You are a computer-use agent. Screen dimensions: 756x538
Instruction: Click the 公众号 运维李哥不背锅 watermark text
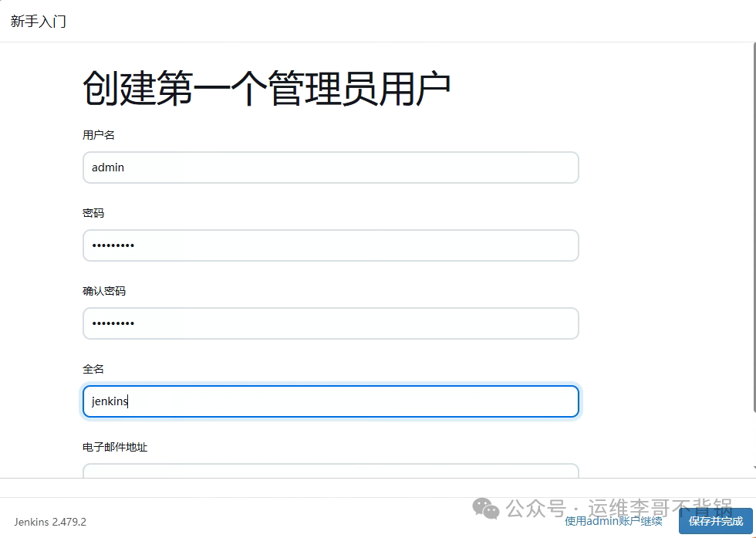point(619,509)
